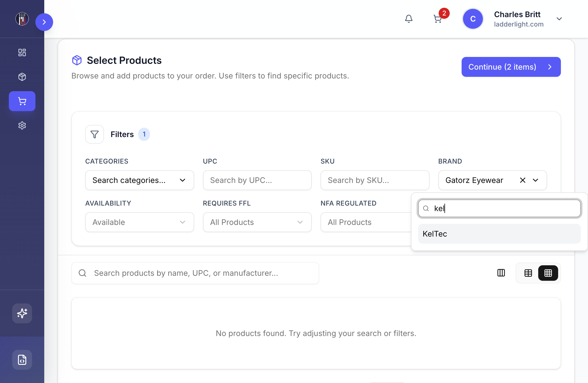Click the product search field
This screenshot has width=588, height=383.
click(195, 273)
